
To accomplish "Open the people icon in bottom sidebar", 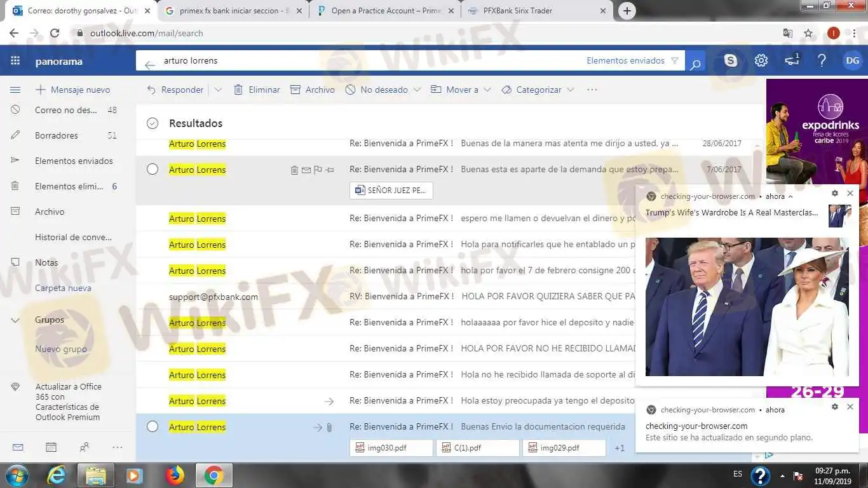I will pyautogui.click(x=84, y=447).
